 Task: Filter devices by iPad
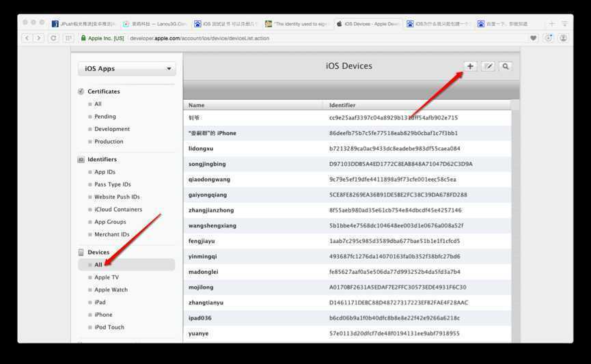100,302
